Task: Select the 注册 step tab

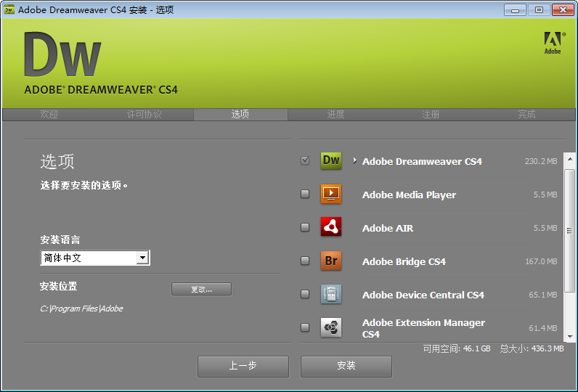Action: pyautogui.click(x=431, y=114)
